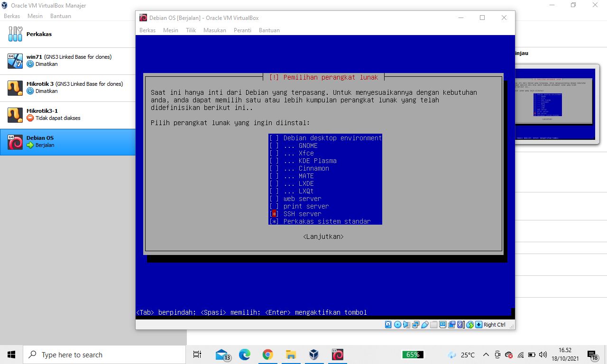Toggle the Debian desktop environment checkbox
The height and width of the screenshot is (364, 607).
274,138
